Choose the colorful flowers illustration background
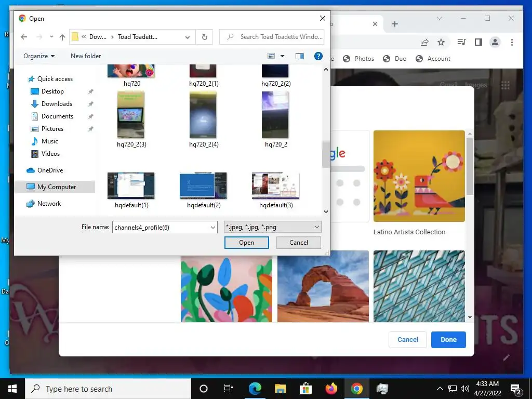The height and width of the screenshot is (399, 532). 227,289
